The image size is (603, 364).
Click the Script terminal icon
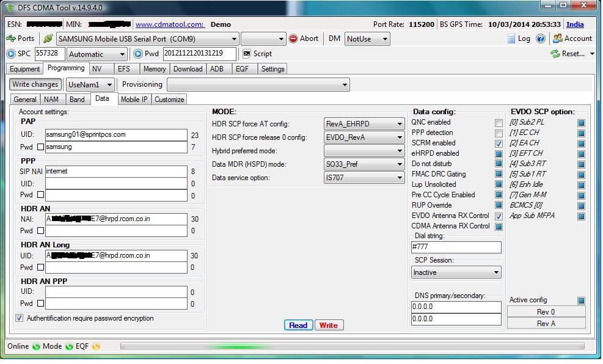(247, 54)
